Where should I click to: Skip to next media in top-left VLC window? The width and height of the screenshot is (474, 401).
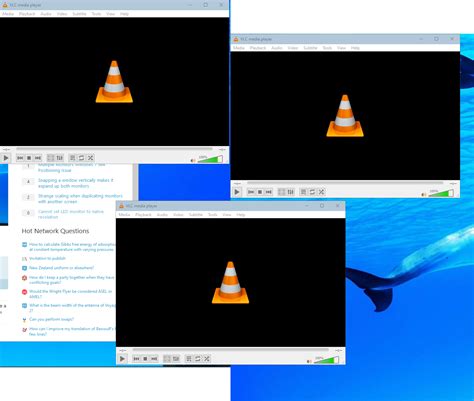(x=38, y=158)
